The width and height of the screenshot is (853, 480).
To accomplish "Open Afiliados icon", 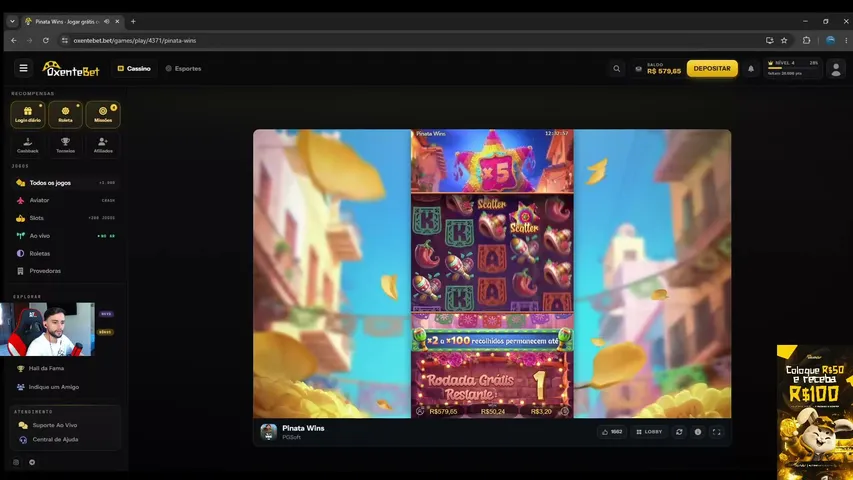I will coord(103,145).
